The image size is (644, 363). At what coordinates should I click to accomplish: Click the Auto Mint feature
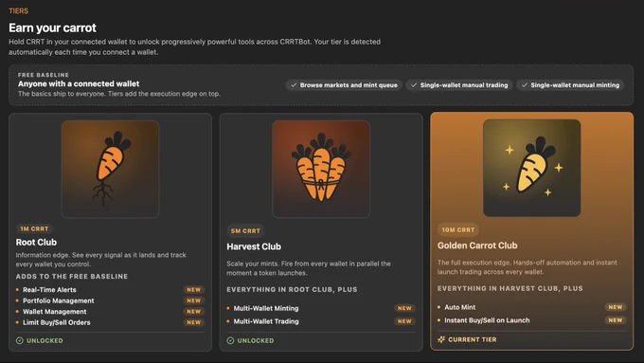460,307
